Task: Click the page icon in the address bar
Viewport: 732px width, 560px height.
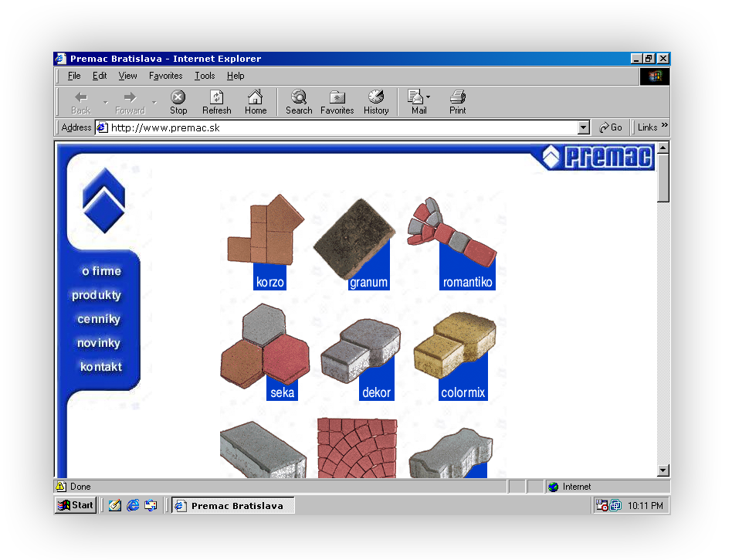Action: point(102,127)
